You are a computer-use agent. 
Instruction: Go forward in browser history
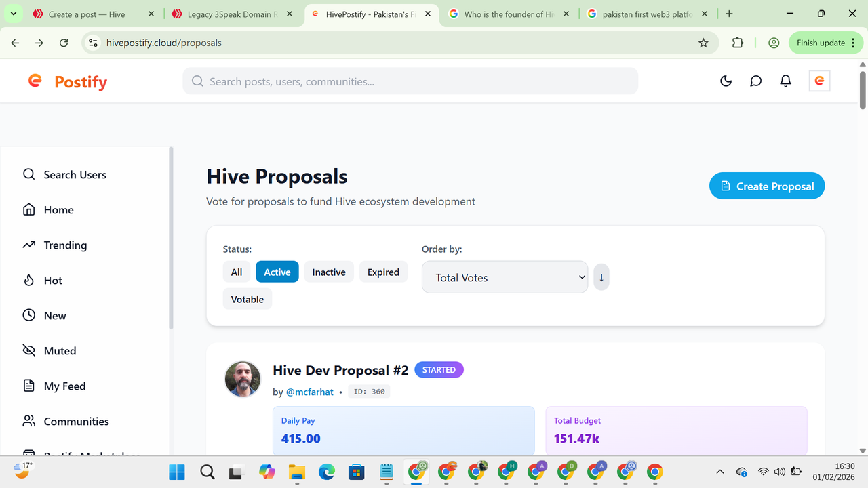[x=39, y=43]
